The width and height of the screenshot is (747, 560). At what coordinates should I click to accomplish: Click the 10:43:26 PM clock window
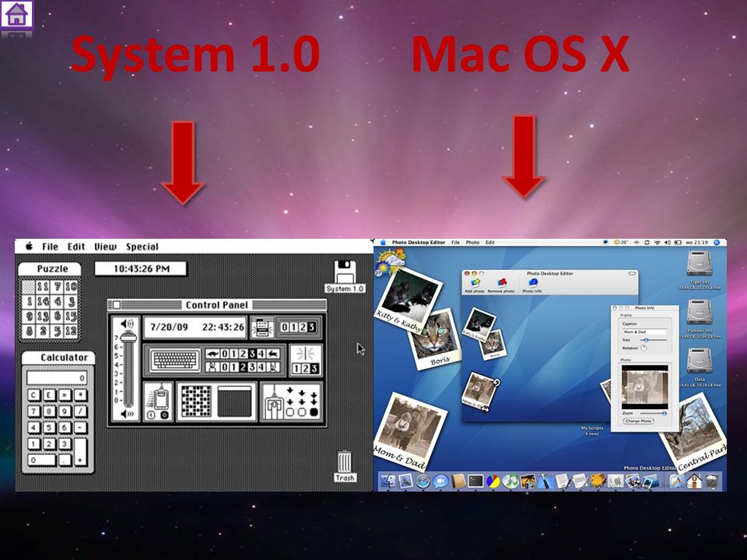coord(141,268)
